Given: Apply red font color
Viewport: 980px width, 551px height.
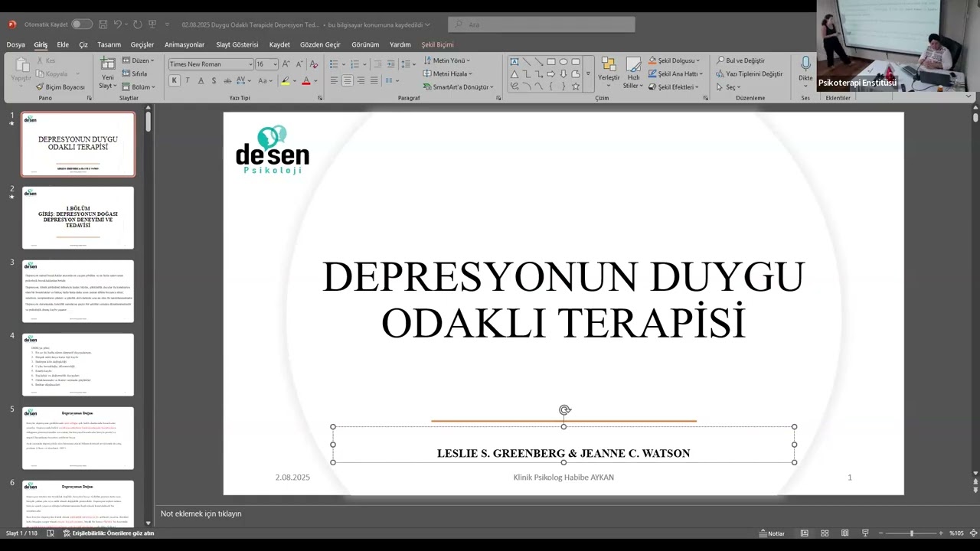Looking at the screenshot, I should (x=306, y=80).
